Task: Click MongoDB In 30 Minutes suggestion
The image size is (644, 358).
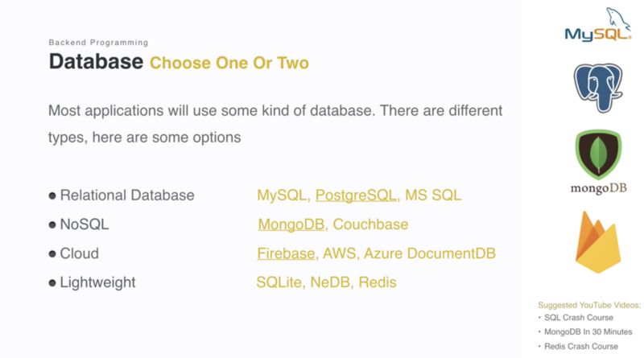Action: pos(592,331)
